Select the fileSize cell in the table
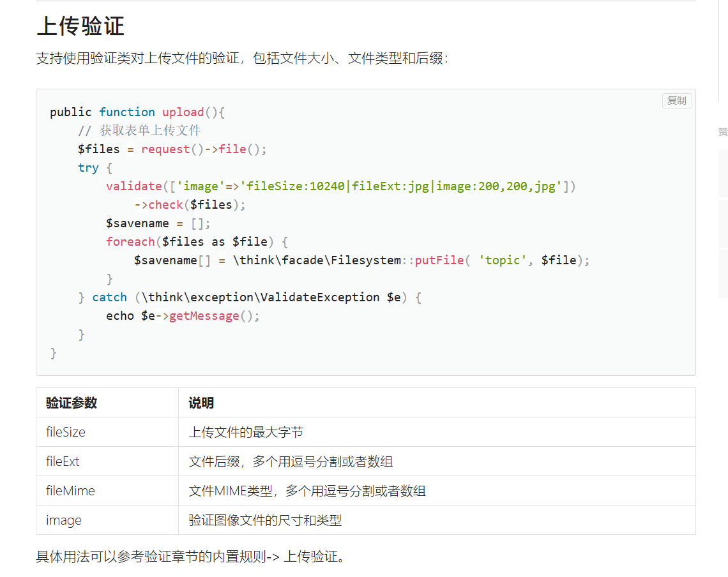Screen dimensions: 728x577 click(66, 432)
